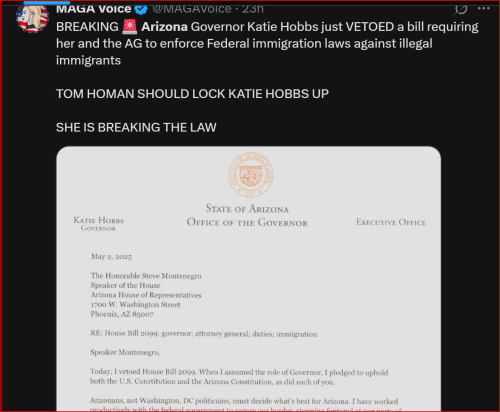Click the red siren emoji after BREAKING
This screenshot has height=412, width=500.
coord(129,27)
